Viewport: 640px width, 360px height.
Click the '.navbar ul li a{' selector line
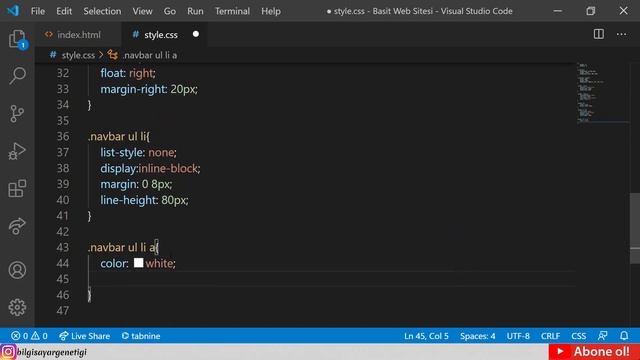(123, 247)
